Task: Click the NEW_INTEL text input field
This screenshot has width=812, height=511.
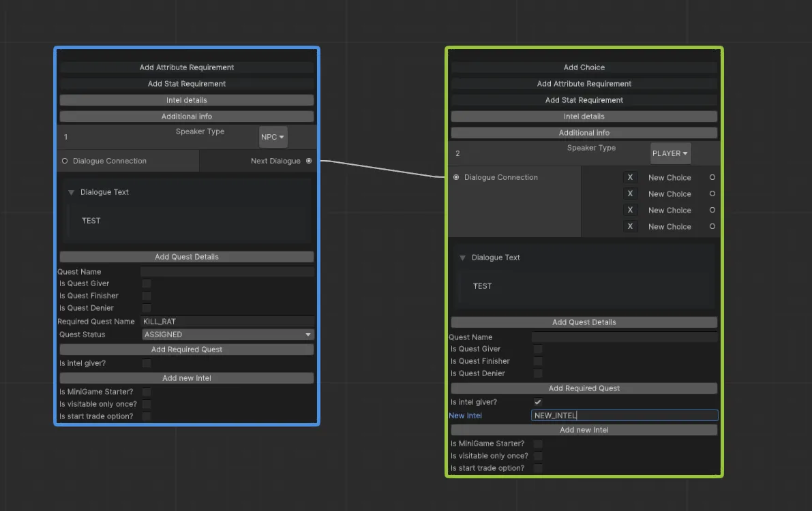Action: 624,415
